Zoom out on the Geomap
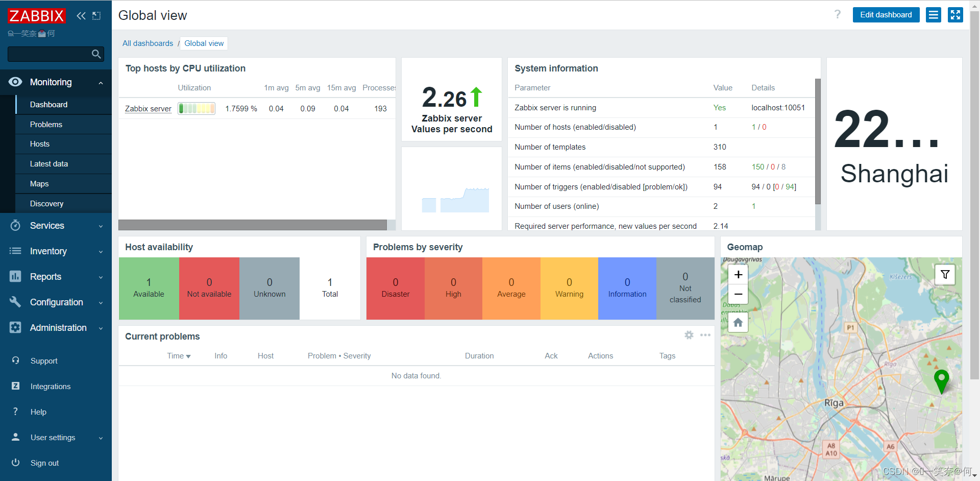The image size is (980, 481). click(x=738, y=294)
